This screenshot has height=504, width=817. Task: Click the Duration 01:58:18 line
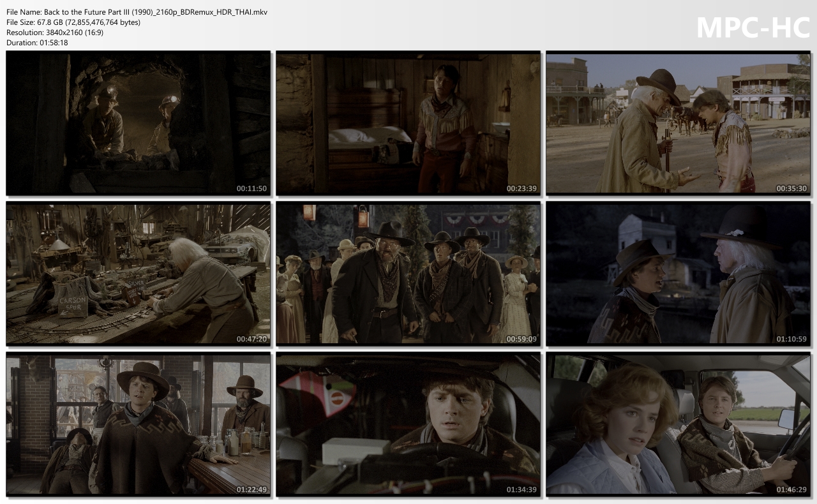point(37,43)
